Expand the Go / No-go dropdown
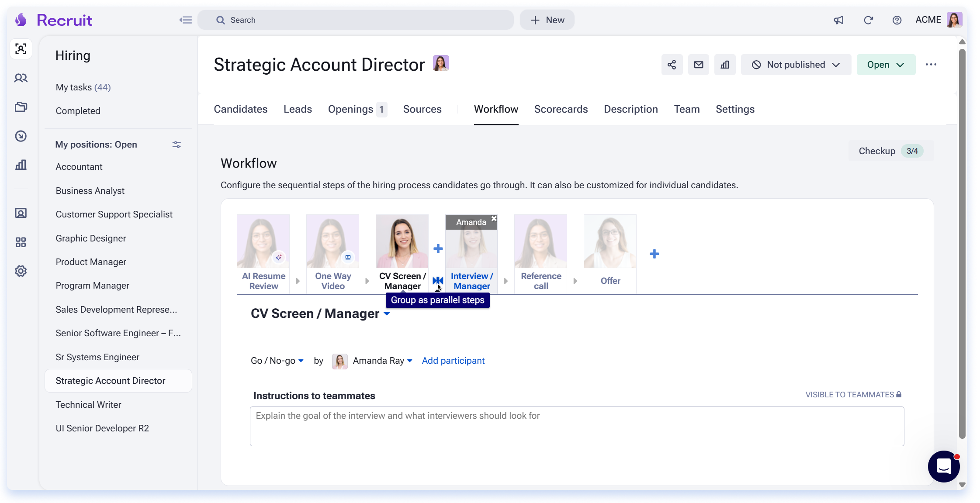The height and width of the screenshot is (503, 980). point(277,361)
